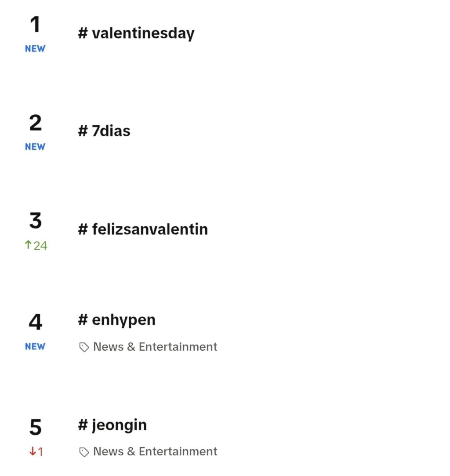Screen dimensions: 450x476
Task: Click the rank number 3
Action: click(x=36, y=221)
